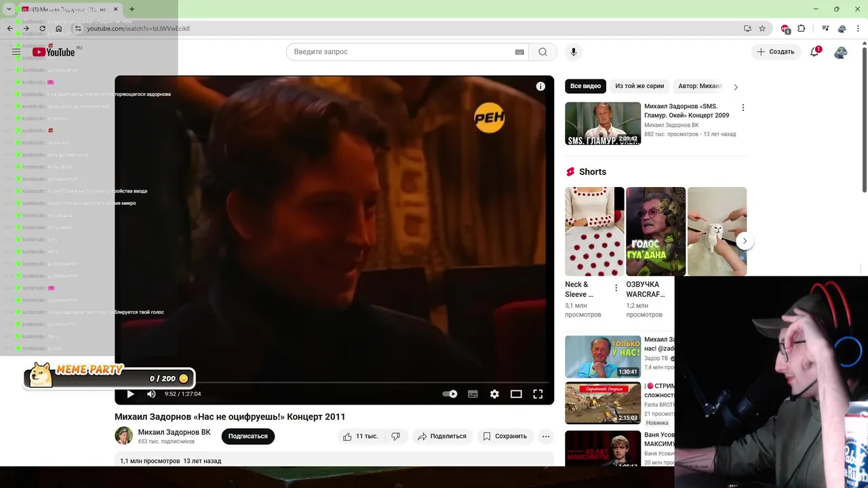Dislike the video
The width and height of the screenshot is (868, 488).
pyautogui.click(x=396, y=436)
